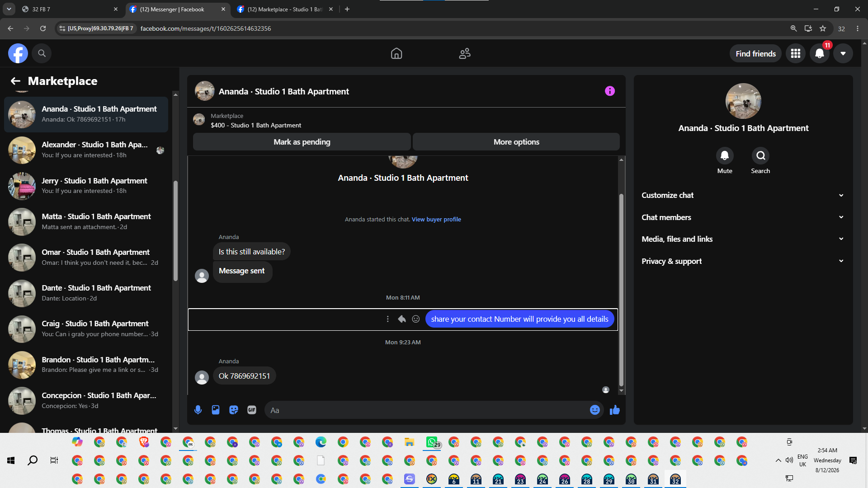868x488 pixels.
Task: Open a new browser tab
Action: (347, 9)
